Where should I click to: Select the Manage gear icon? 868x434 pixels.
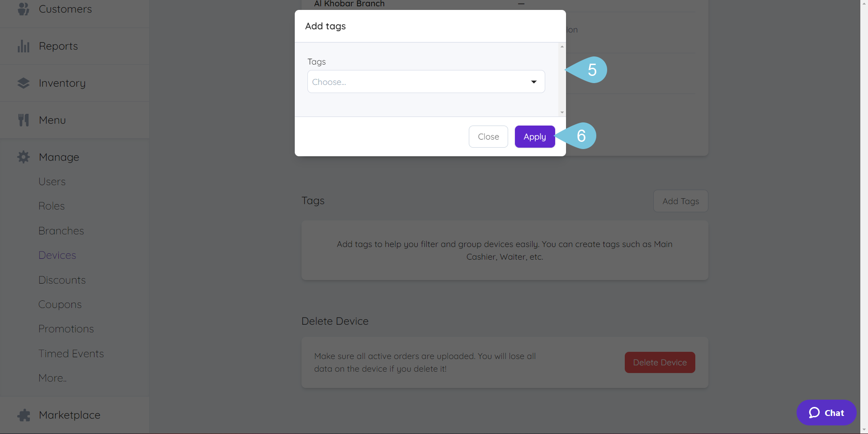click(x=23, y=157)
